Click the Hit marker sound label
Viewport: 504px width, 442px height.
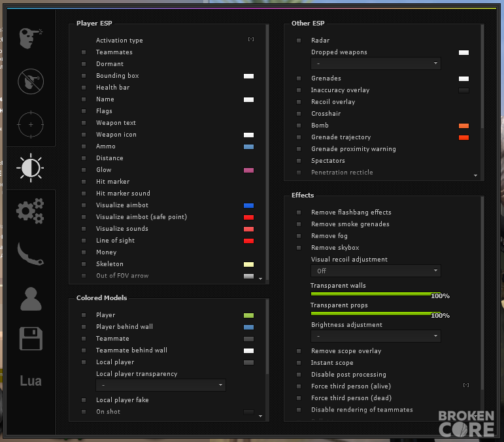[x=123, y=193]
